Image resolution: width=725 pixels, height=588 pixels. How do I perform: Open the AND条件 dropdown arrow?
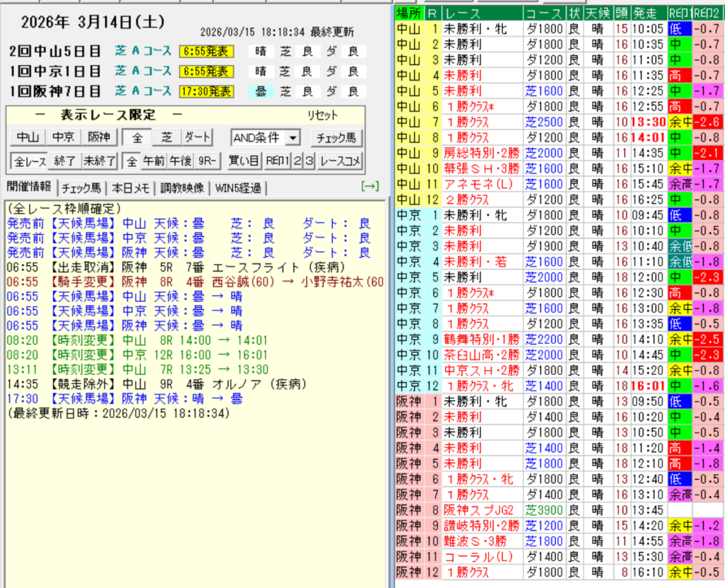(x=294, y=137)
